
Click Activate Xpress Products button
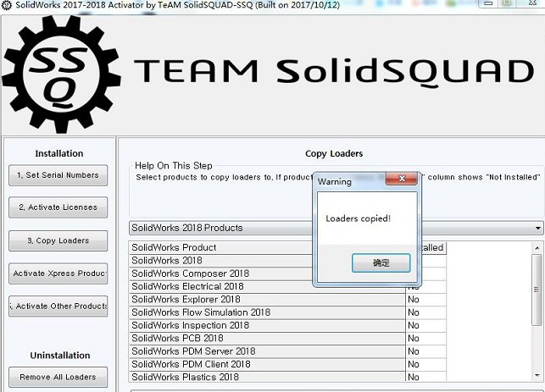tap(58, 273)
